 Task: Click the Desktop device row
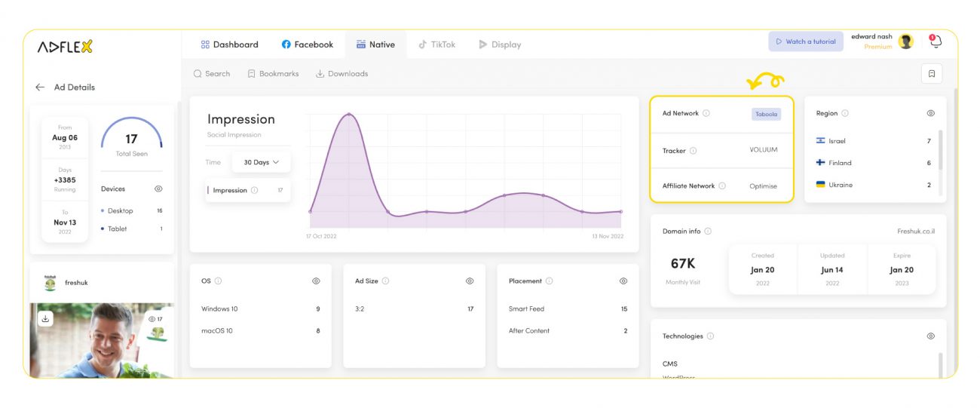(132, 211)
